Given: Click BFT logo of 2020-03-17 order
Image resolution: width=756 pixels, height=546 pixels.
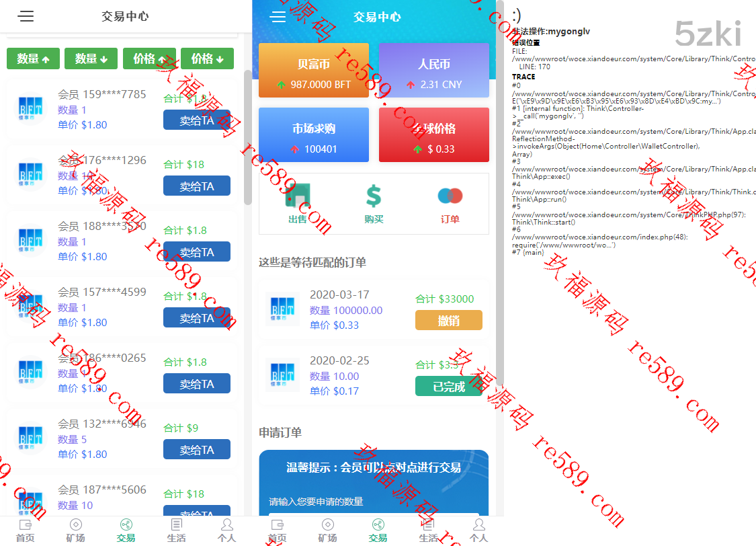Looking at the screenshot, I should (282, 309).
